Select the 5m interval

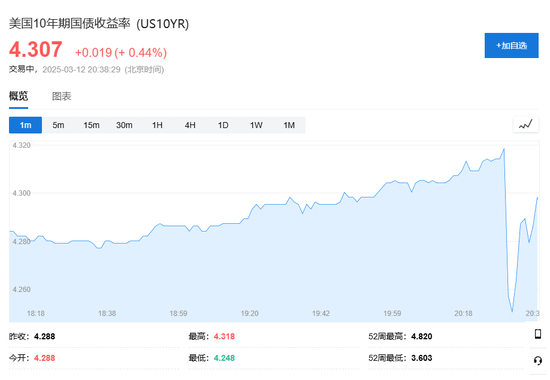58,125
